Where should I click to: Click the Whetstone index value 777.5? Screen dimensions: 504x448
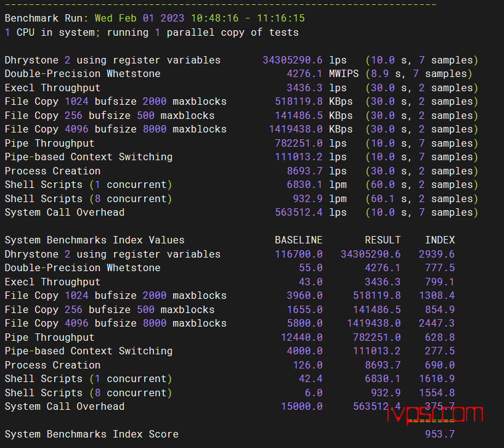click(440, 267)
